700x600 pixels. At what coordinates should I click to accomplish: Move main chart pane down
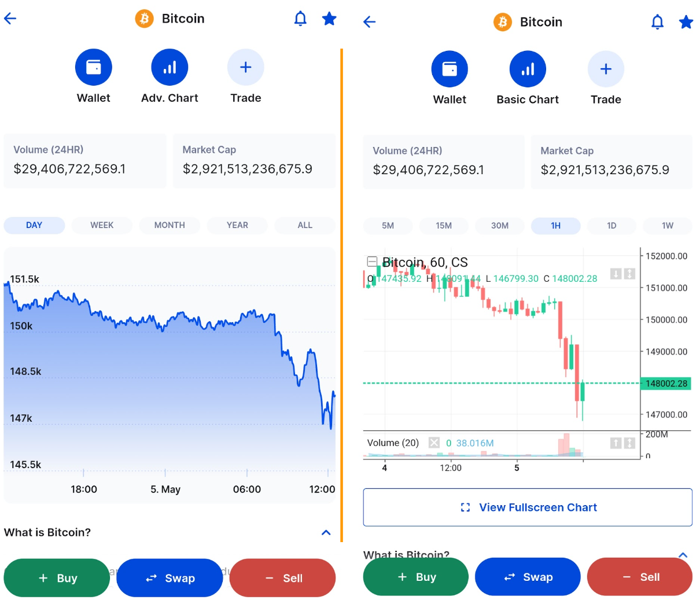616,274
